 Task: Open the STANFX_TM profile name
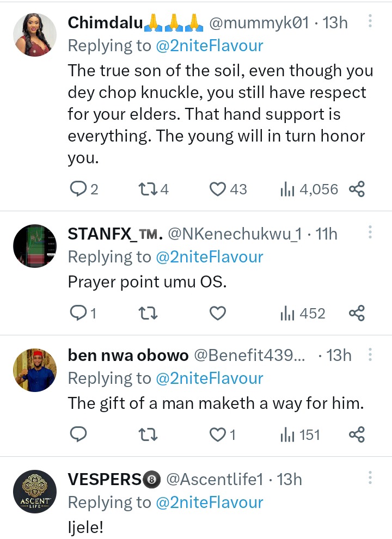[x=115, y=234]
